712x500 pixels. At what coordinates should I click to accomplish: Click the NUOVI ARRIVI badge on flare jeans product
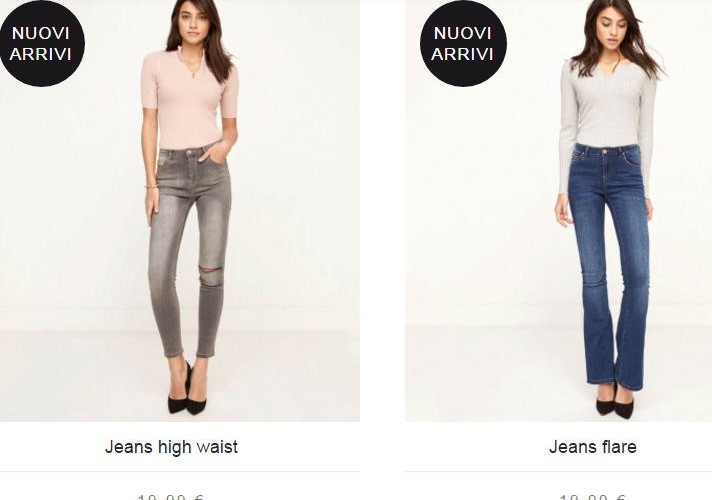tap(463, 44)
